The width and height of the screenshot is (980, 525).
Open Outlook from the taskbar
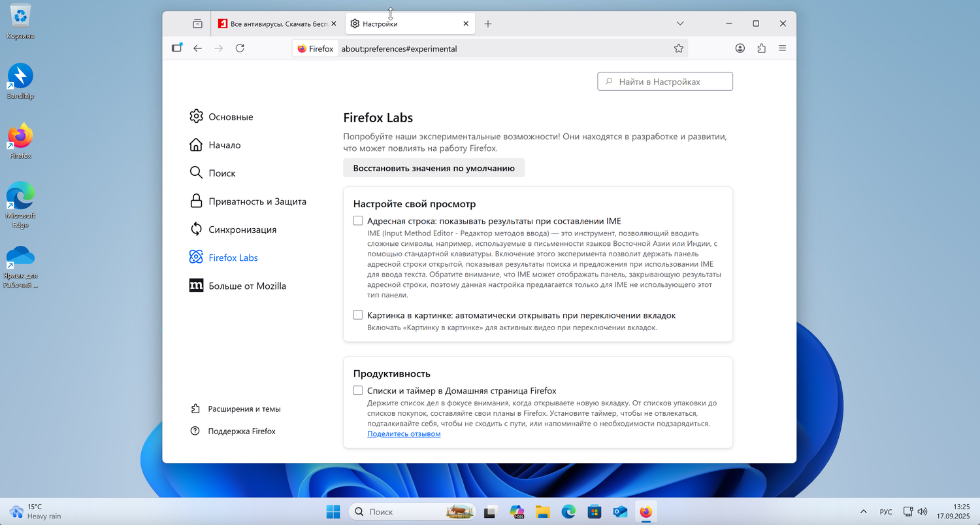[620, 512]
